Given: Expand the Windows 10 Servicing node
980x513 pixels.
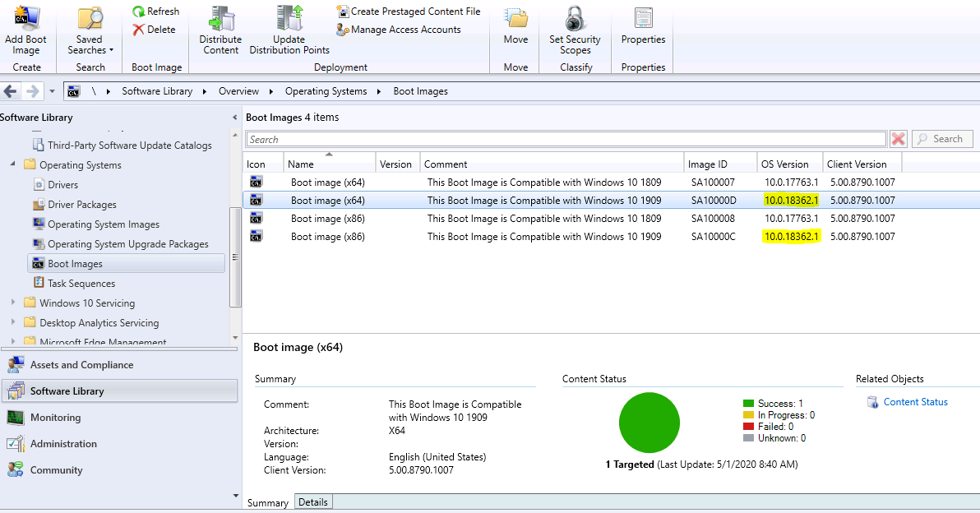Looking at the screenshot, I should point(13,303).
